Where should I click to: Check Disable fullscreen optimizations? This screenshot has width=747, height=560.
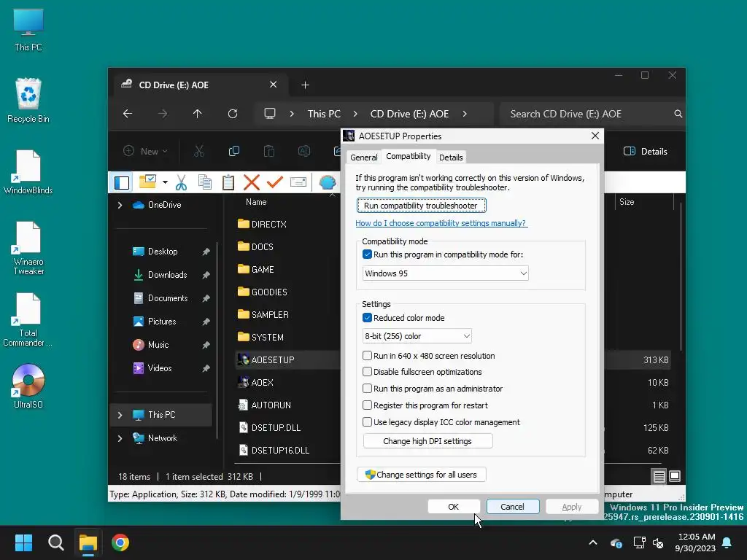click(x=367, y=372)
